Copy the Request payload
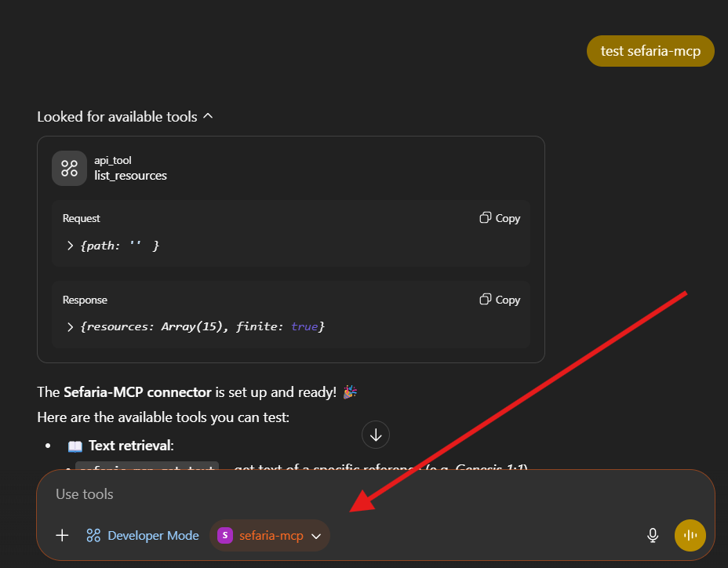Viewport: 728px width, 568px height. pyautogui.click(x=500, y=218)
